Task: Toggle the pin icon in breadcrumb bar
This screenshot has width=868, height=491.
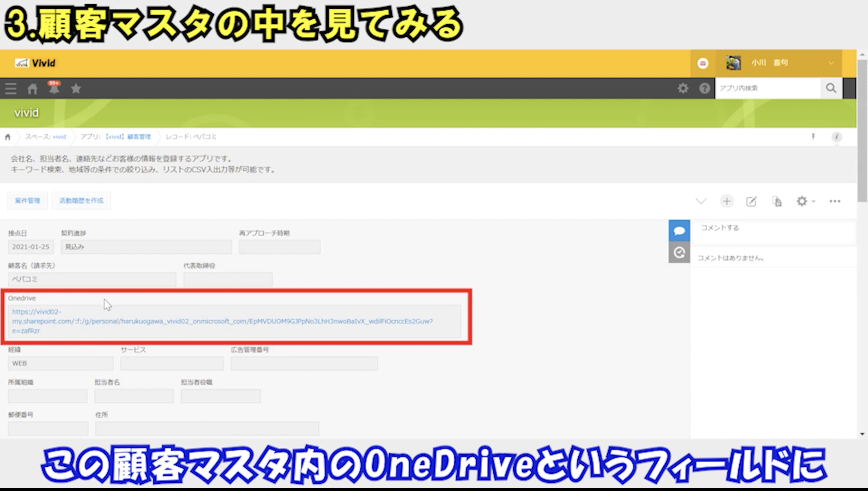Action: coord(813,137)
